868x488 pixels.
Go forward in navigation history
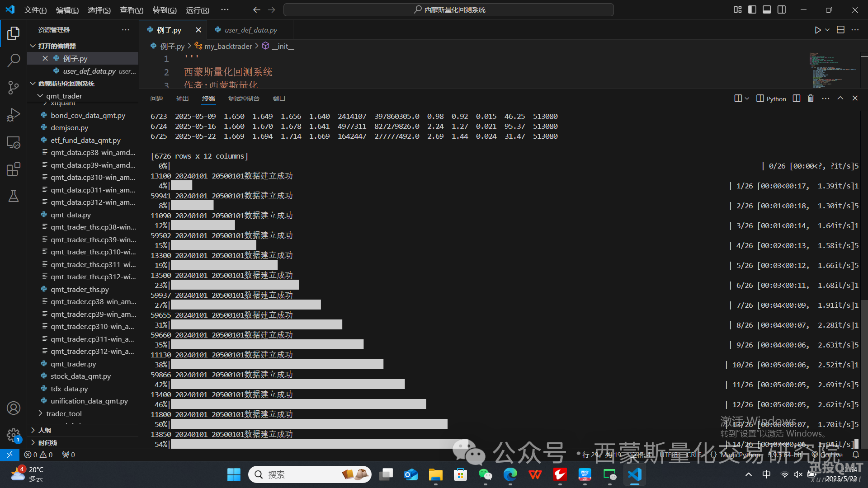pyautogui.click(x=271, y=9)
